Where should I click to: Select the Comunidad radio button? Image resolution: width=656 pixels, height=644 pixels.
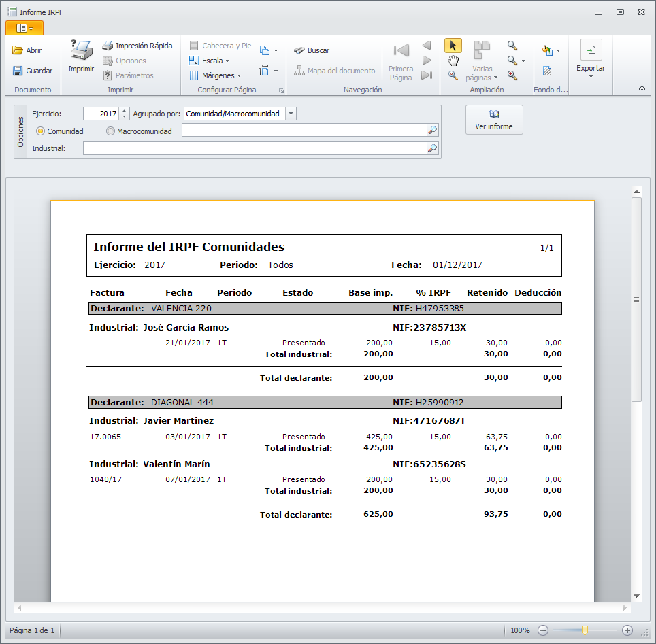41,131
